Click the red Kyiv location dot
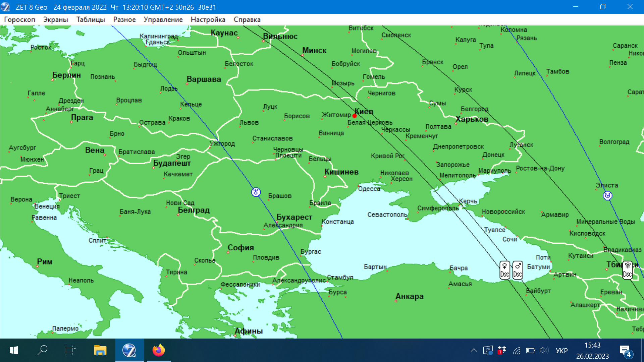The height and width of the screenshot is (362, 644). coord(355,116)
